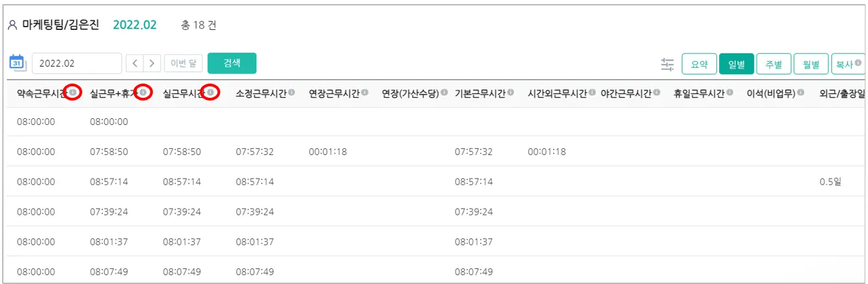Click info icon next to 실근무+휴가
Screen dimensions: 868x284
(142, 92)
